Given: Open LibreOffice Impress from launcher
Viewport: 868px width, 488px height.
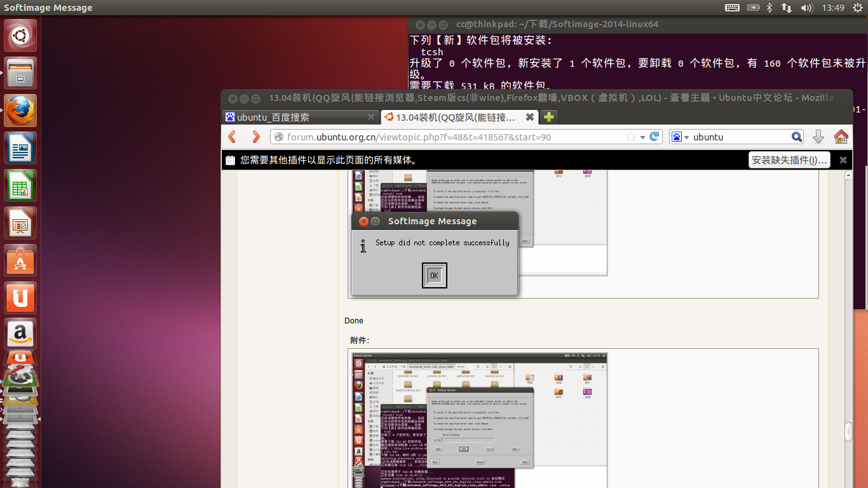Looking at the screenshot, I should coord(20,223).
